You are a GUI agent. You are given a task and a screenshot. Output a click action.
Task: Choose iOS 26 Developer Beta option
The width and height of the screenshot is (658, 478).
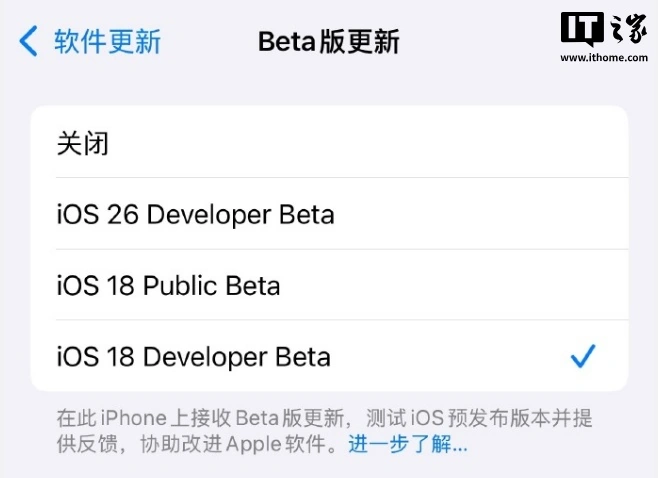tap(196, 214)
